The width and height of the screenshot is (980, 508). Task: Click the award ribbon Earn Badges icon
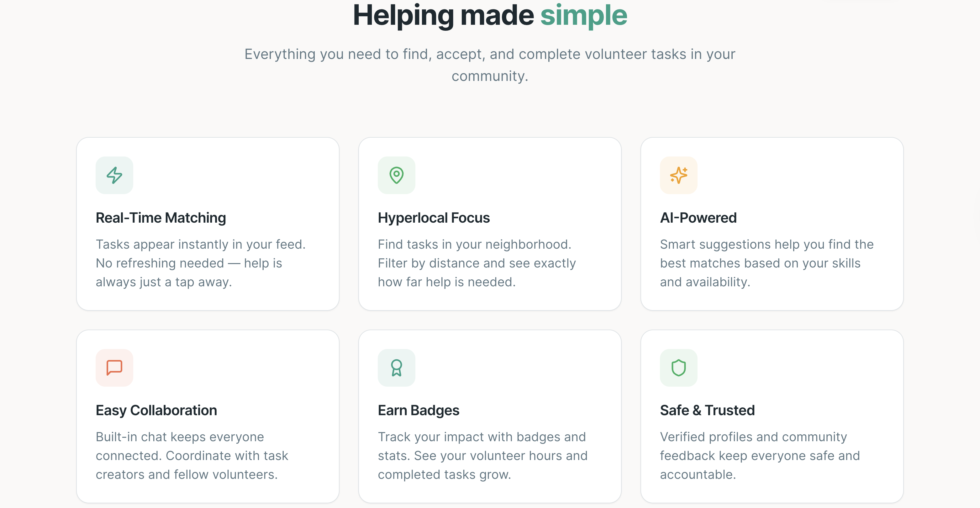pyautogui.click(x=396, y=368)
